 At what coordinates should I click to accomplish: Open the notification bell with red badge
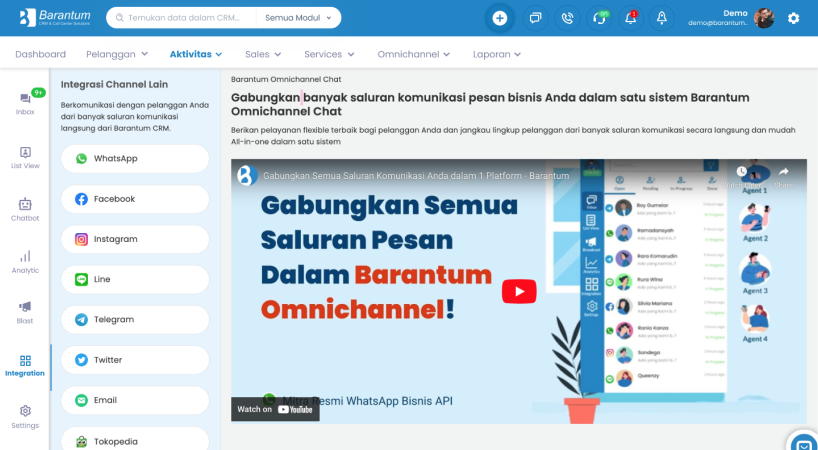point(631,18)
